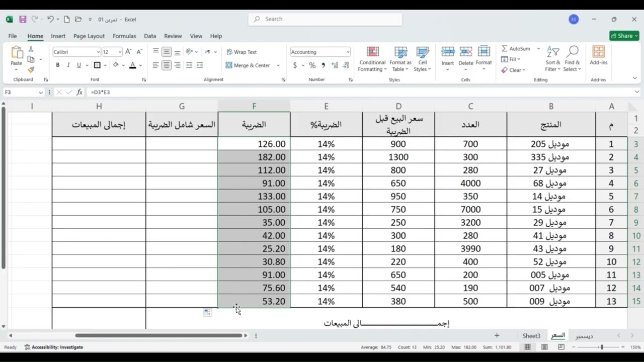The image size is (644, 362).
Task: Increase font size with larger A
Action: pyautogui.click(x=128, y=52)
